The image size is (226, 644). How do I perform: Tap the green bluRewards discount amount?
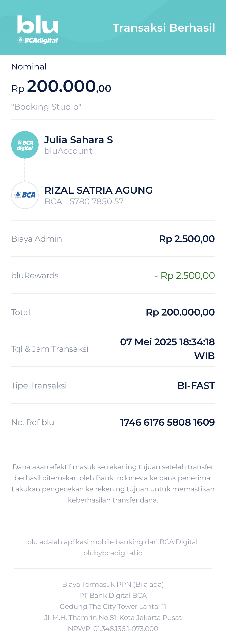click(185, 276)
